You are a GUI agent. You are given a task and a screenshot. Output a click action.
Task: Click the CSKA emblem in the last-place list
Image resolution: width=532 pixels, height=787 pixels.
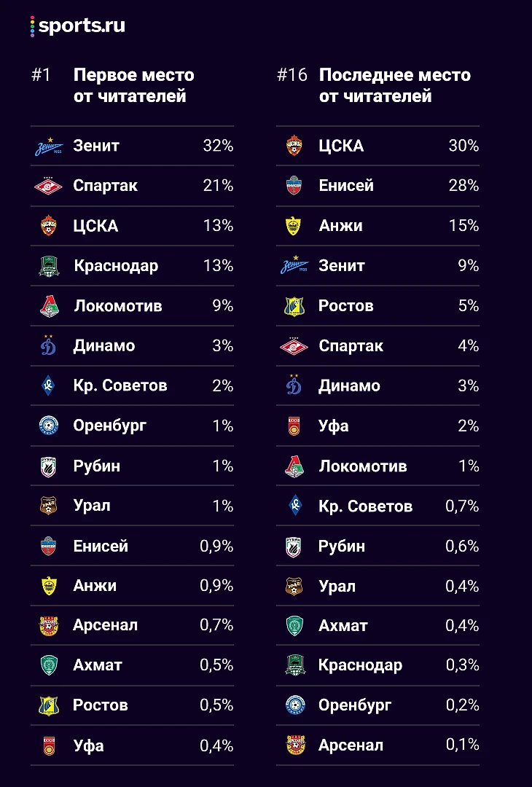(x=294, y=146)
